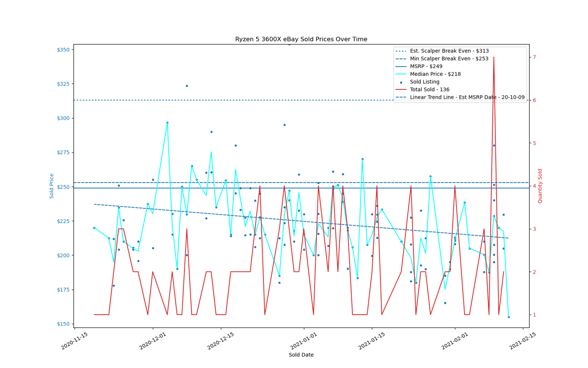Click the cyan median peak near $296

click(167, 123)
